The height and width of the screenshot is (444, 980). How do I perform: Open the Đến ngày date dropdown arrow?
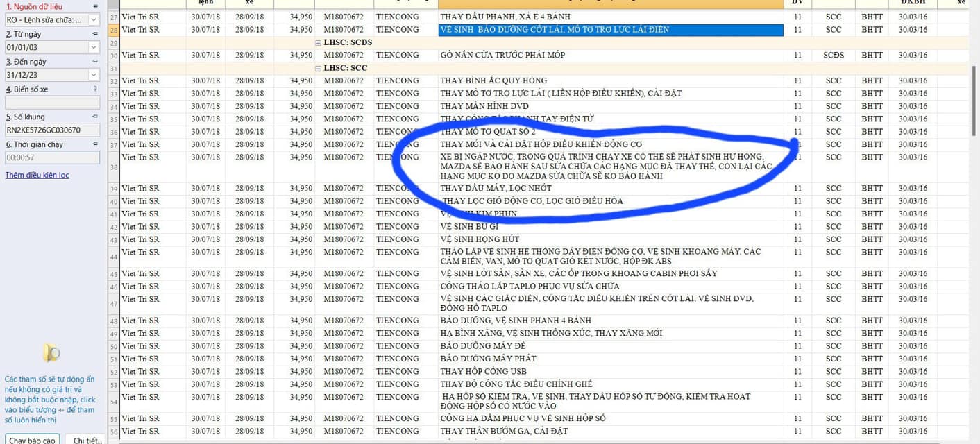click(x=94, y=75)
